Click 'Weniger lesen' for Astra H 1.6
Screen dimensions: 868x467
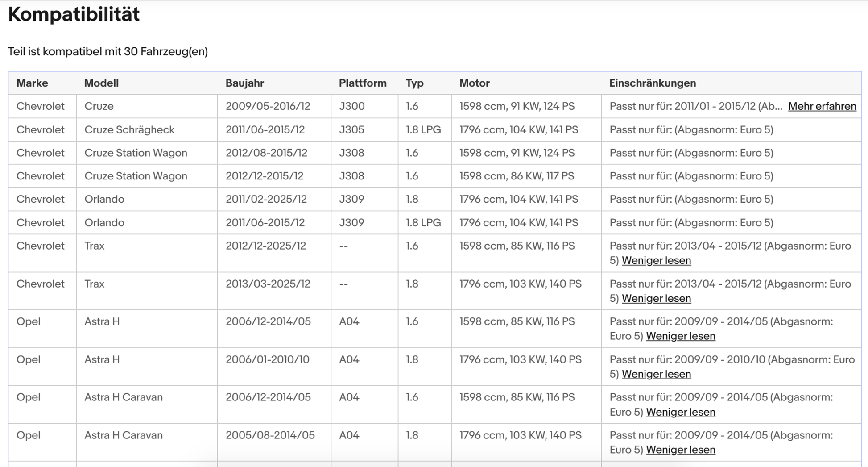(x=681, y=336)
